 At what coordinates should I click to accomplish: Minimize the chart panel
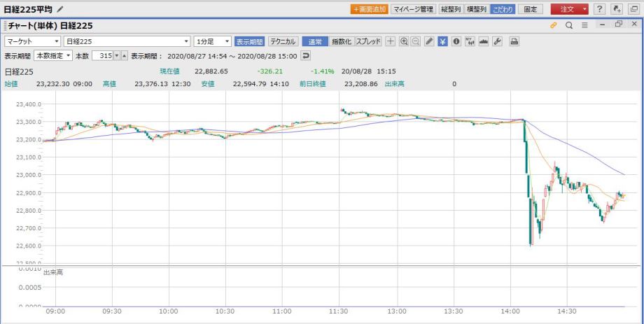click(603, 24)
